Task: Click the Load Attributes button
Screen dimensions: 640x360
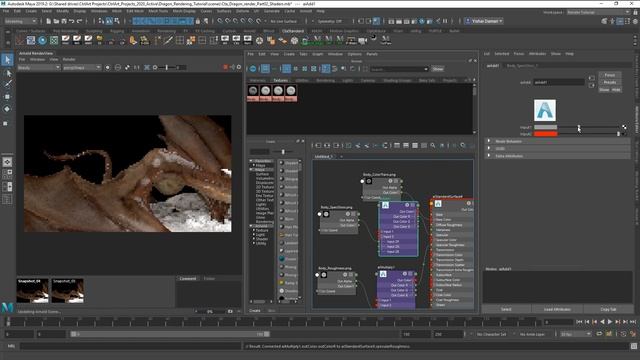Action: (557, 309)
